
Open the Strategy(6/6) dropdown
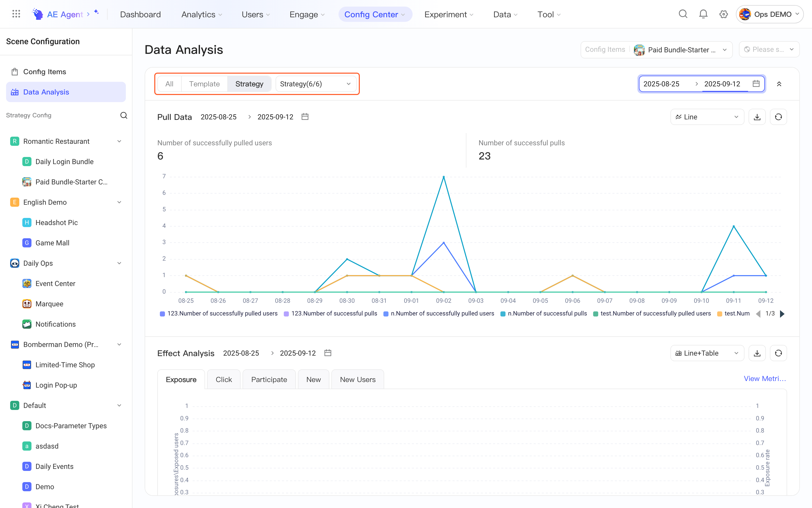[x=316, y=84]
